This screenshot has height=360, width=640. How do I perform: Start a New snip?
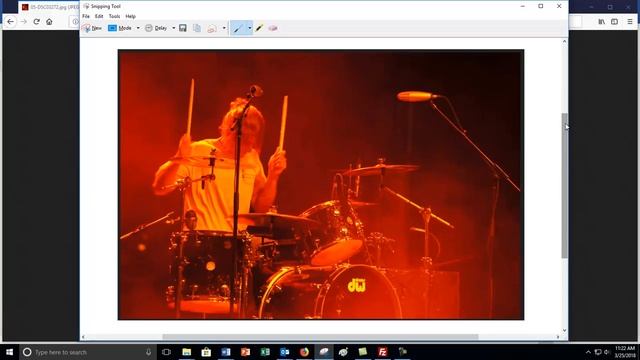pos(92,28)
